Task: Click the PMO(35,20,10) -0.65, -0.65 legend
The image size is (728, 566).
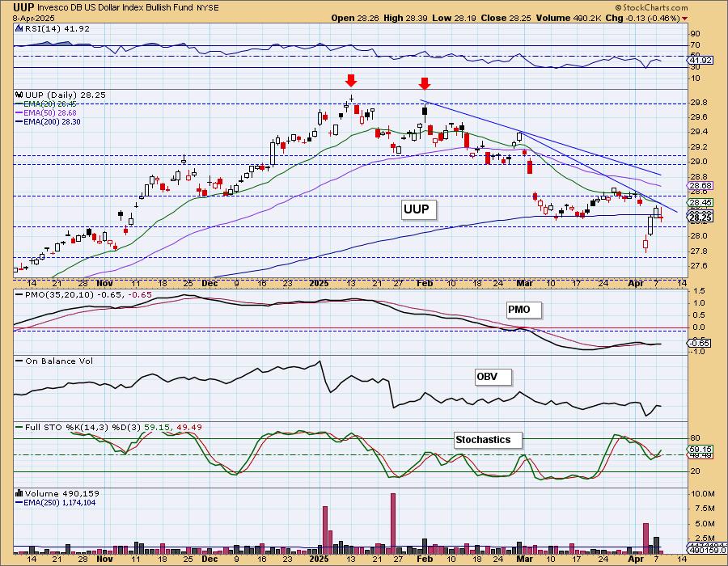Action: pos(88,294)
